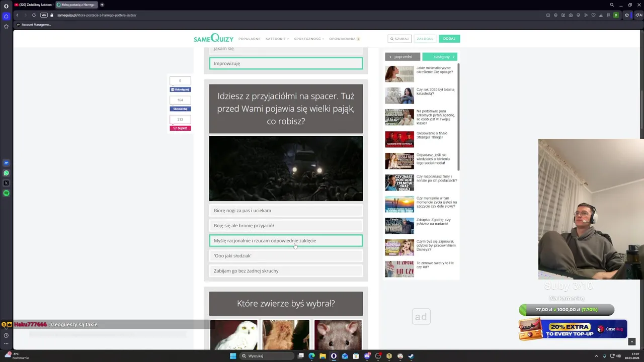This screenshot has width=644, height=362.
Task: Show hidden system tray icons chevron
Action: pyautogui.click(x=596, y=356)
